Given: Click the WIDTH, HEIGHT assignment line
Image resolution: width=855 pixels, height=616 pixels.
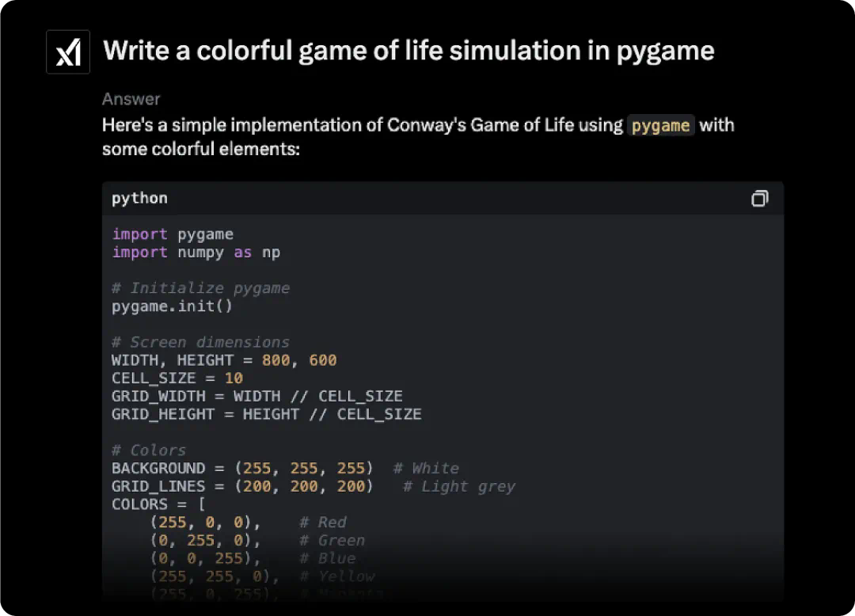Looking at the screenshot, I should tap(224, 360).
